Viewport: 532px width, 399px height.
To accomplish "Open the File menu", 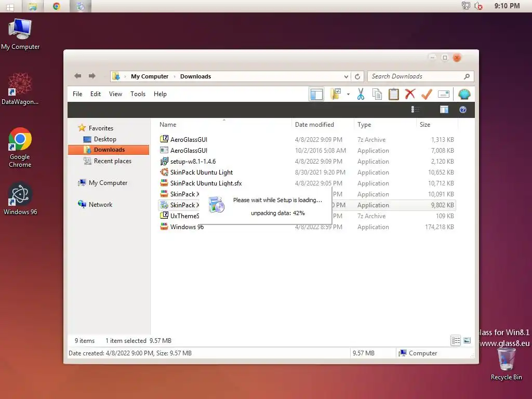I will [x=77, y=94].
